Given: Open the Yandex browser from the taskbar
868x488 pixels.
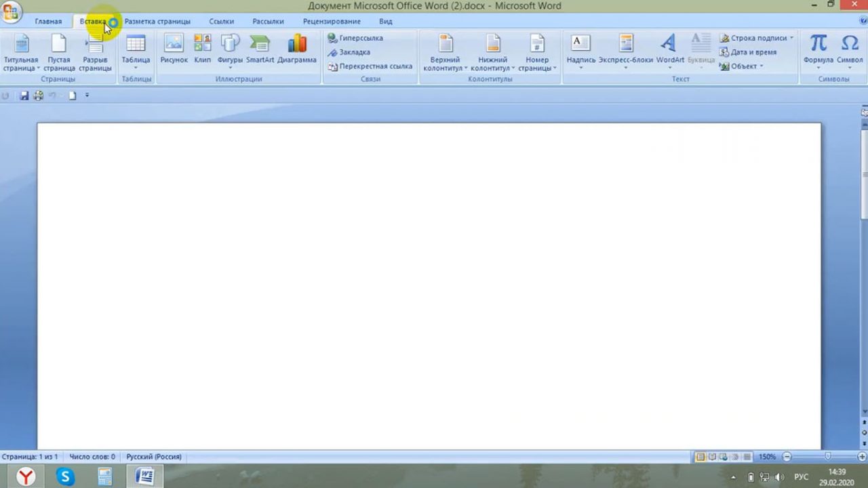Looking at the screenshot, I should tap(26, 476).
